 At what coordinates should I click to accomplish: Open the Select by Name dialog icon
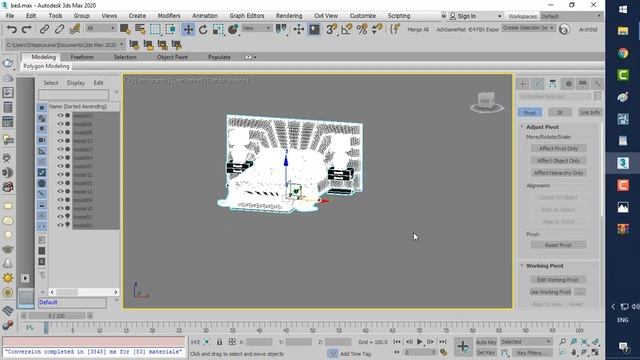tap(140, 29)
